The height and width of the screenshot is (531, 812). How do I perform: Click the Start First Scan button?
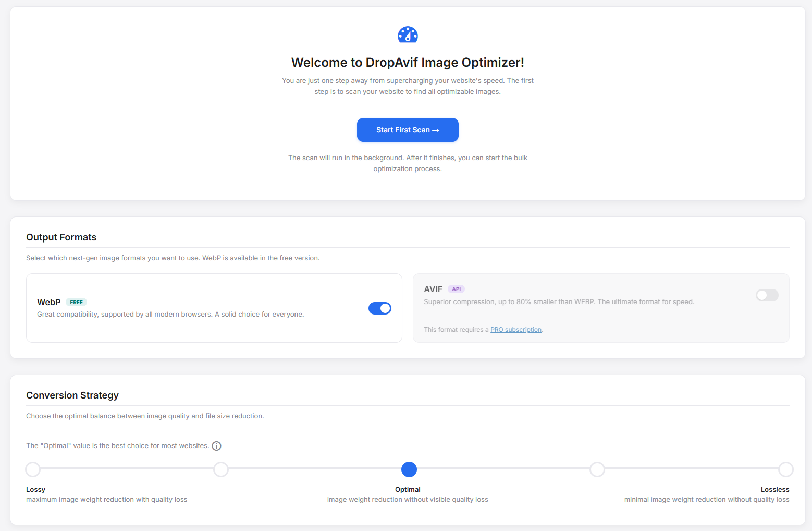(408, 130)
